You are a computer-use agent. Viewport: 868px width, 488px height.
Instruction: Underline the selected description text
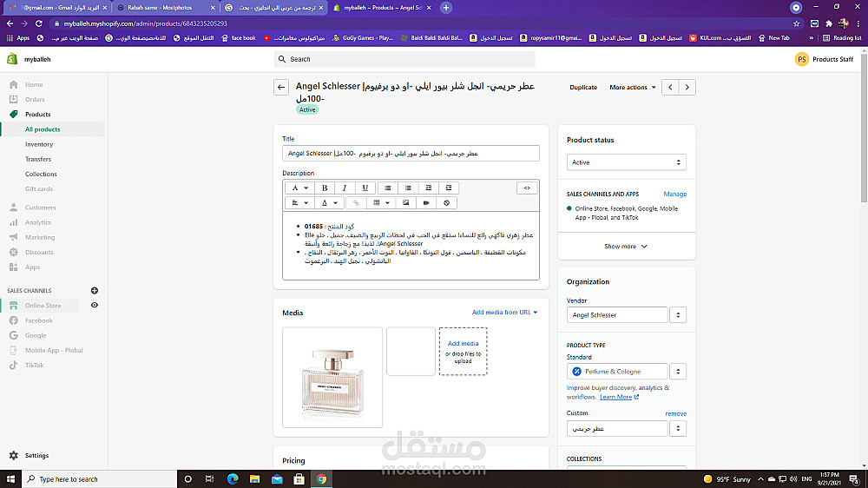point(365,188)
